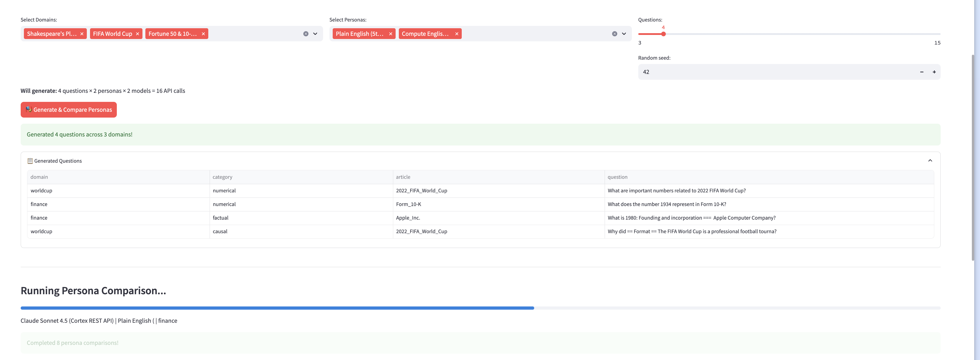Click Generate & Compare Personas button
This screenshot has height=360, width=980.
pyautogui.click(x=68, y=110)
